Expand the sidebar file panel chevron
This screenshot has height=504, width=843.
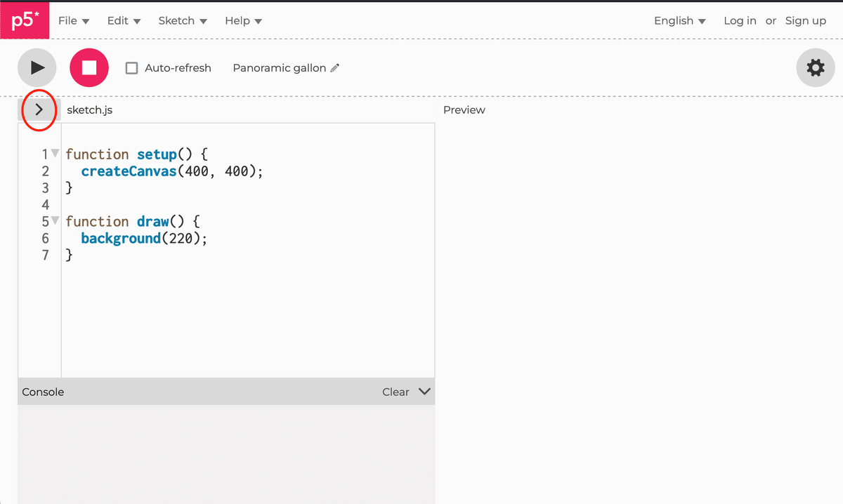click(x=39, y=110)
